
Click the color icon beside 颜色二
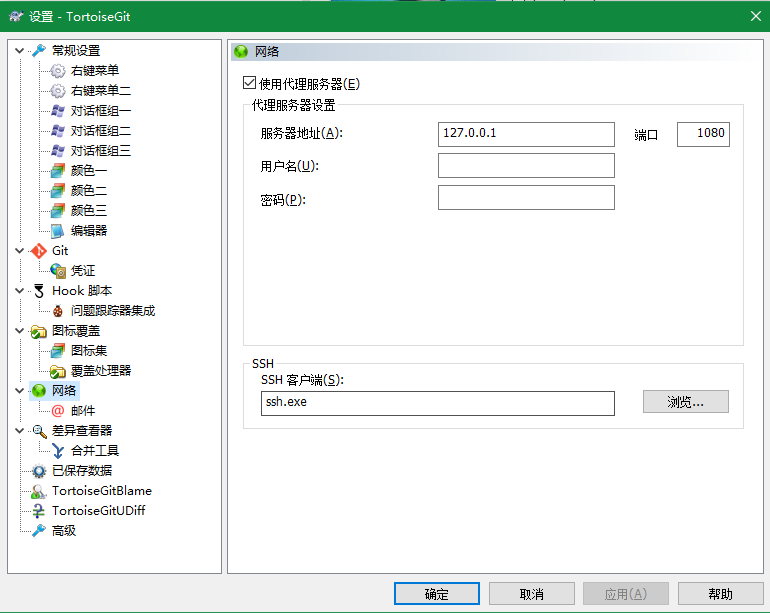(58, 191)
